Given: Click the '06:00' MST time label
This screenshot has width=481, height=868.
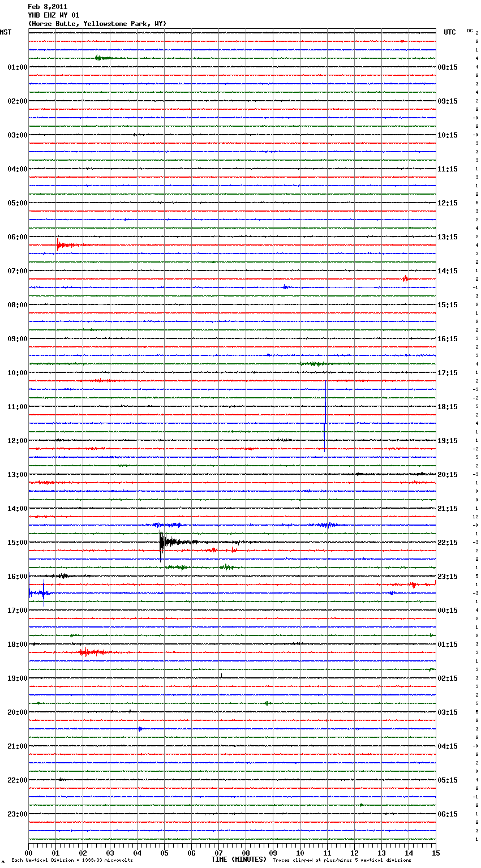Looking at the screenshot, I should point(17,237).
